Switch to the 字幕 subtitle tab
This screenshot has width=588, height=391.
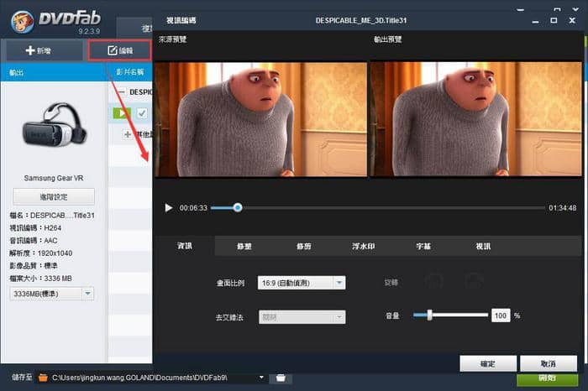tap(423, 246)
